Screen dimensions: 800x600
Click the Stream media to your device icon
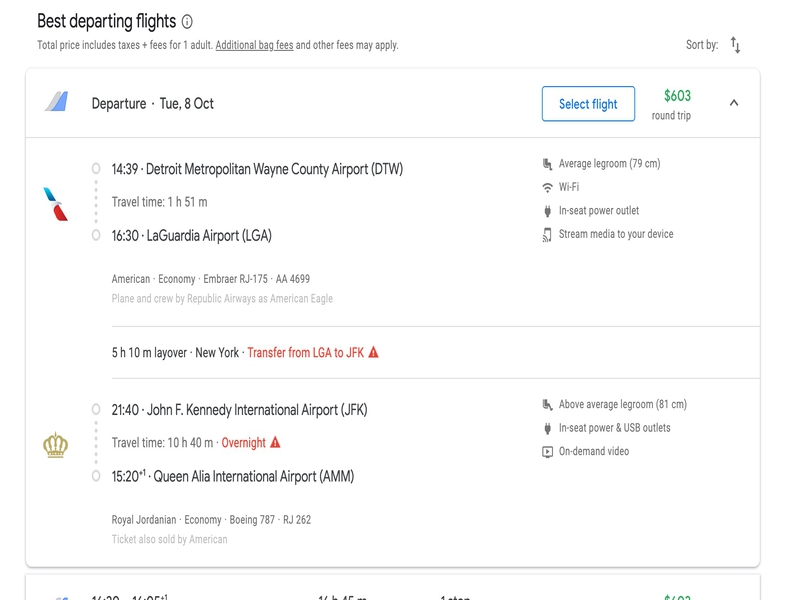[x=547, y=235]
